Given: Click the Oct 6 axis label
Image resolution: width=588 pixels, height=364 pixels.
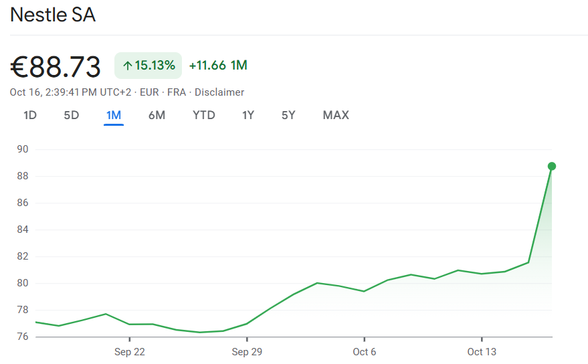Looking at the screenshot, I should (365, 352).
